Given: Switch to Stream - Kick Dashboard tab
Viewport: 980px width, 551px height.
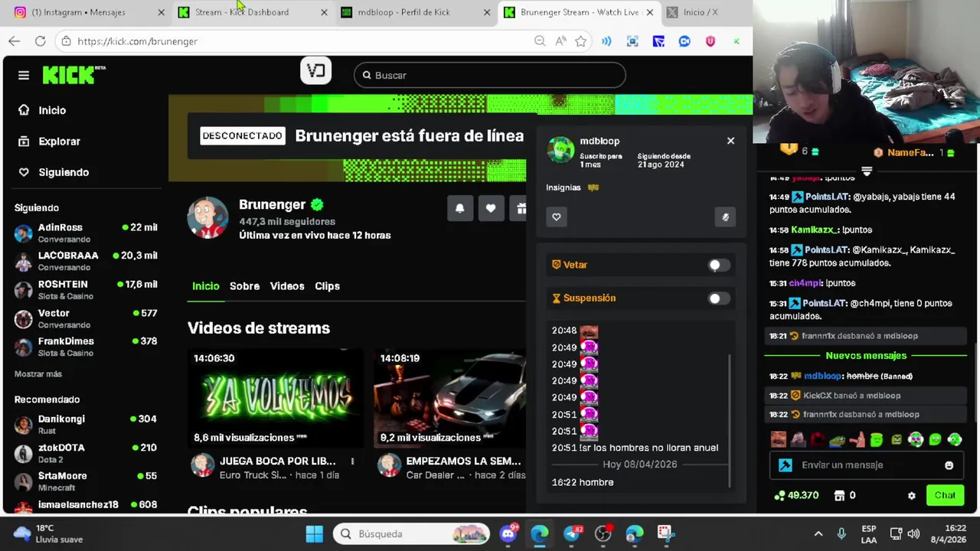Looking at the screenshot, I should (x=251, y=12).
